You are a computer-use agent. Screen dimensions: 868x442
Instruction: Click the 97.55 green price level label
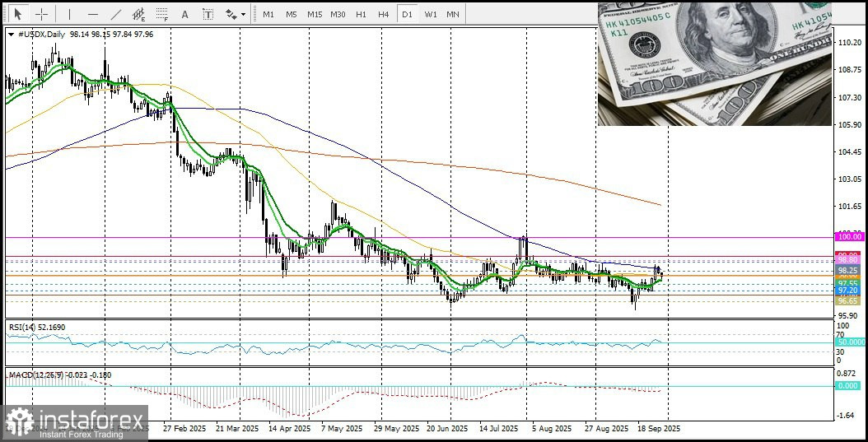click(x=848, y=283)
